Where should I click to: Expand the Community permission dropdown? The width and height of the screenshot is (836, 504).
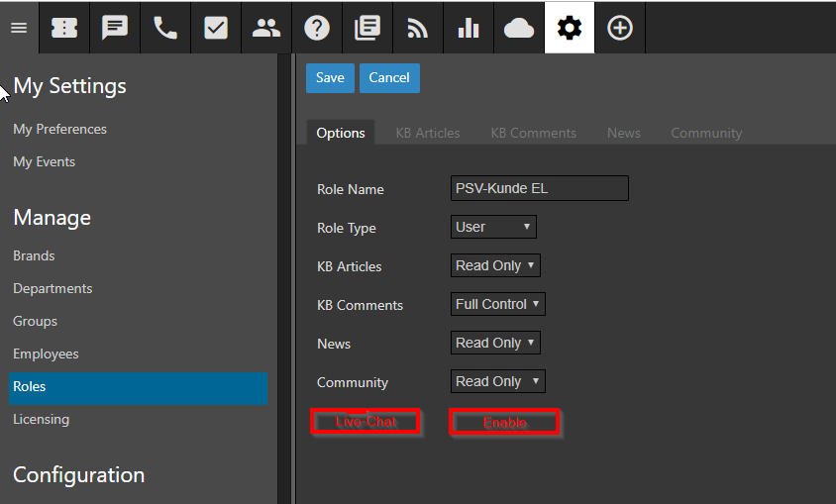[x=497, y=382]
